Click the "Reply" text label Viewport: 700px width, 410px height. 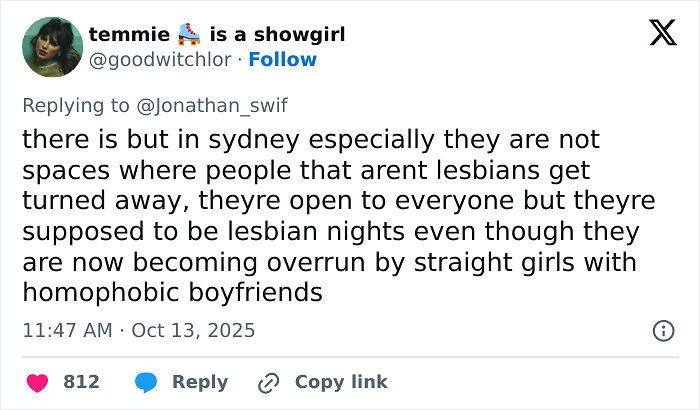point(200,382)
